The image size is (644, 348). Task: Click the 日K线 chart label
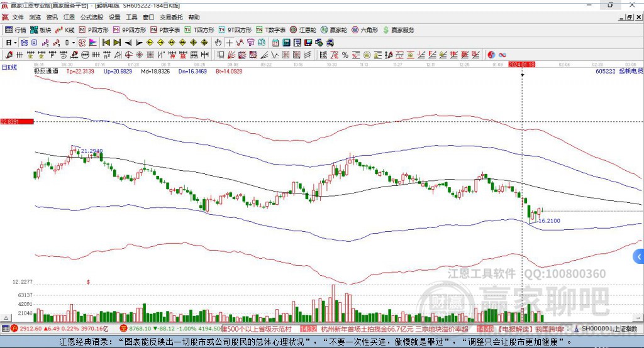point(9,67)
